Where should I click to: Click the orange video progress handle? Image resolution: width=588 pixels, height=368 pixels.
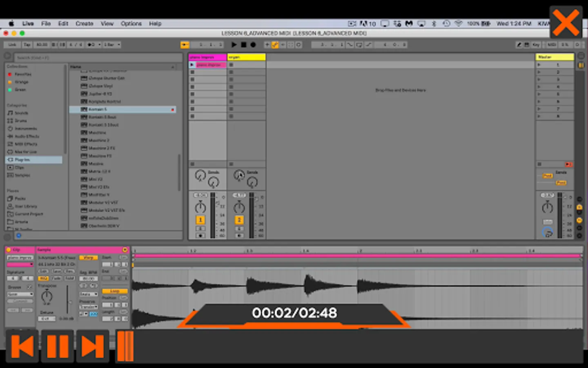coord(125,346)
